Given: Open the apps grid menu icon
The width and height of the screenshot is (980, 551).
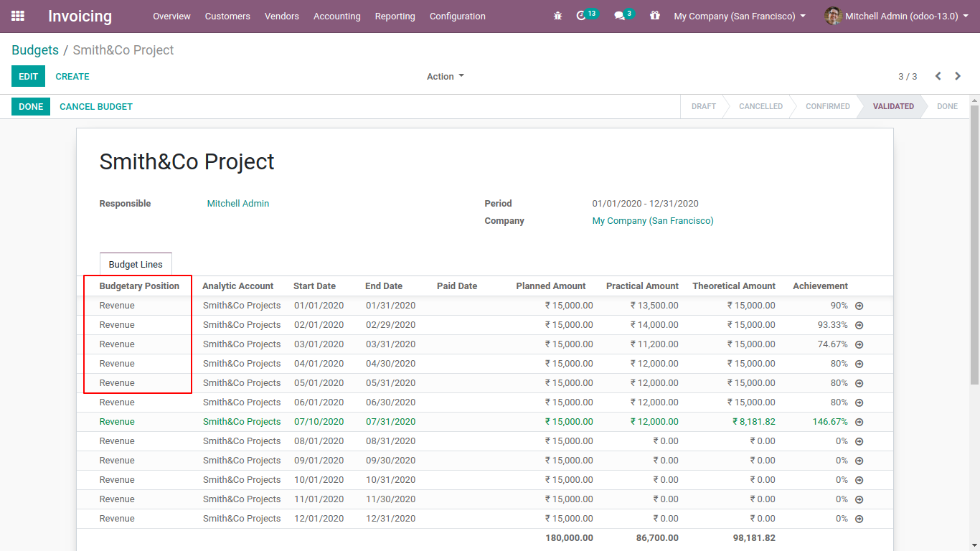Looking at the screenshot, I should (x=18, y=16).
